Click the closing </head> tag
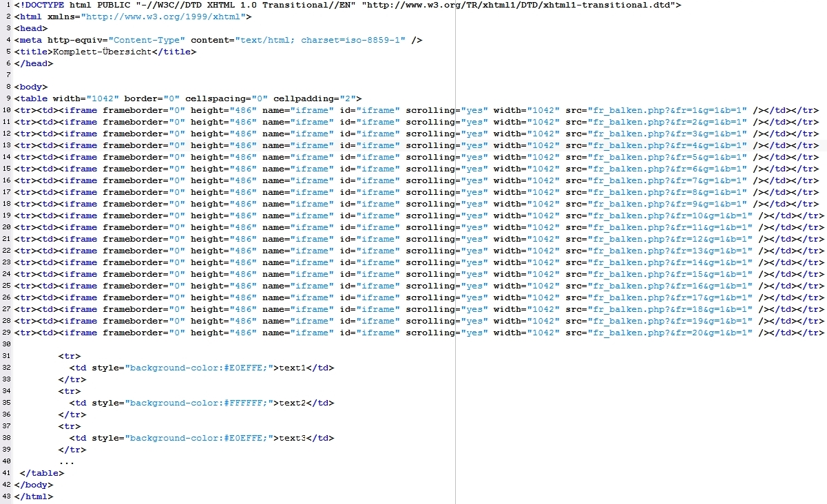Viewport: 827px width, 504px height. [33, 63]
